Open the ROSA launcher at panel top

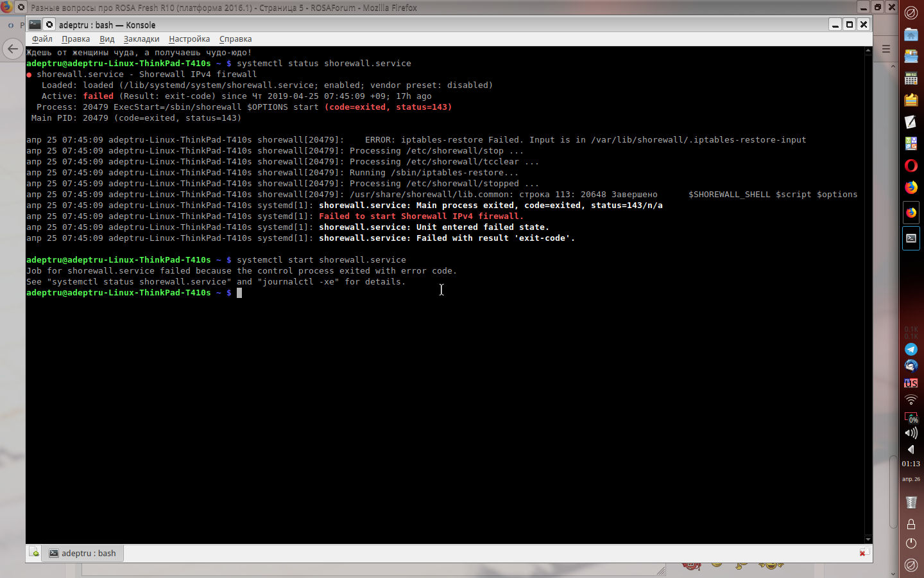[911, 12]
